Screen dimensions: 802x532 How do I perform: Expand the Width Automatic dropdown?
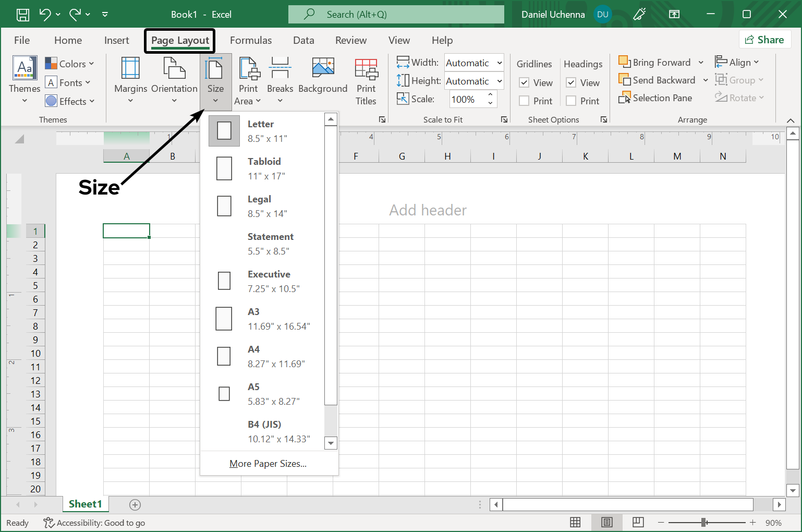coord(499,63)
